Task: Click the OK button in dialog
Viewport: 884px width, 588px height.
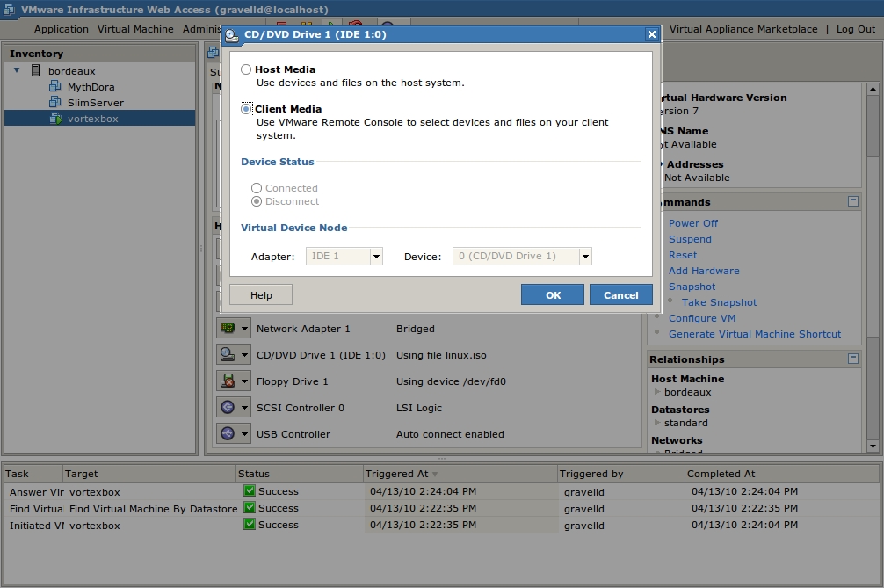Action: (553, 294)
